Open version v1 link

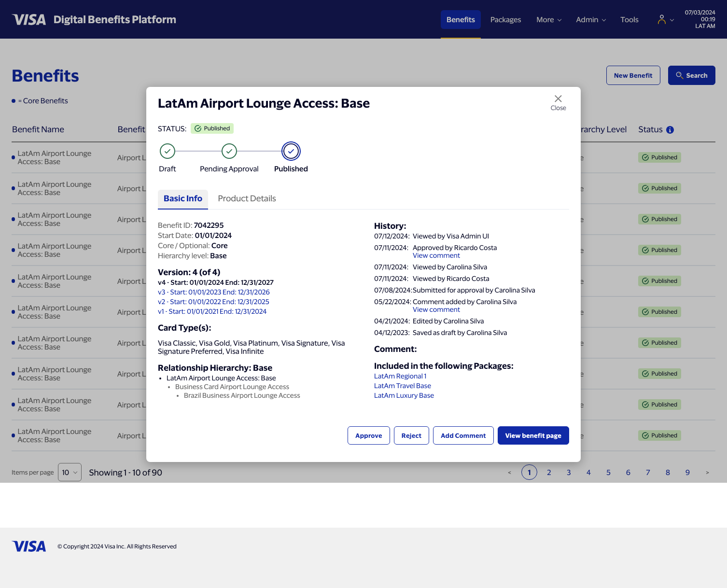click(212, 311)
